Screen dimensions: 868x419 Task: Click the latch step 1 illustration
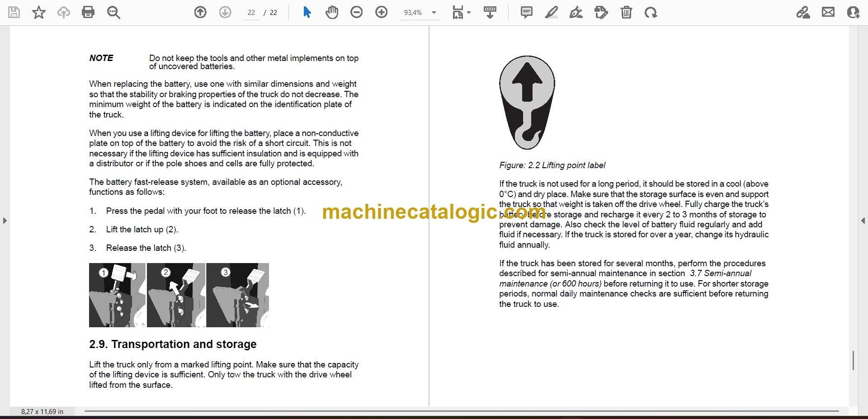[x=117, y=295]
